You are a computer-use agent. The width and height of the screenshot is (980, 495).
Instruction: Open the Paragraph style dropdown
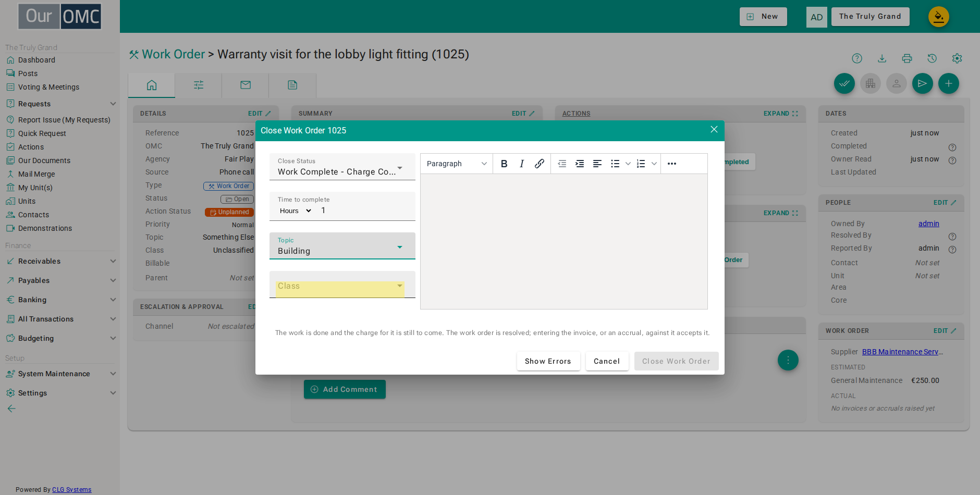pyautogui.click(x=457, y=164)
